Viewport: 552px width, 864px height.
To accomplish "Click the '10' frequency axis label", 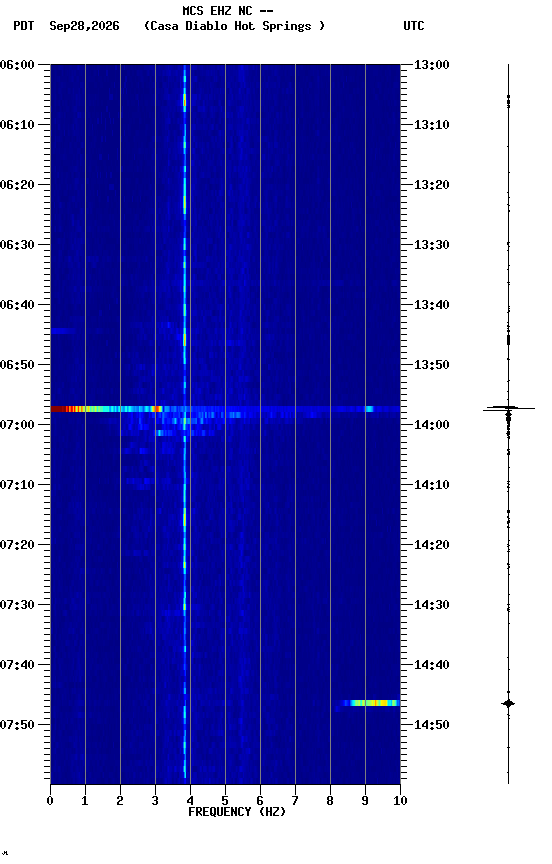I will pyautogui.click(x=400, y=801).
